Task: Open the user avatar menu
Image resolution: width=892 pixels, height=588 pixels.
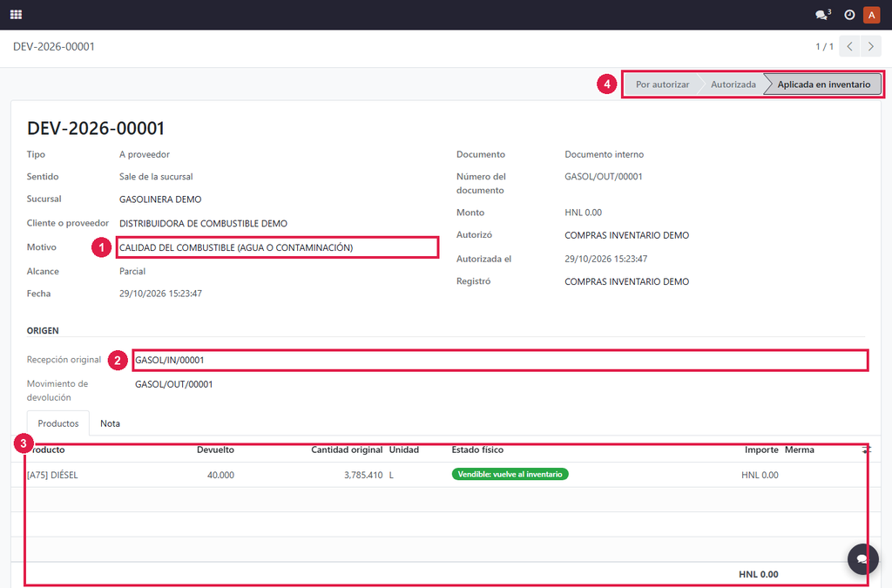Action: (x=871, y=15)
